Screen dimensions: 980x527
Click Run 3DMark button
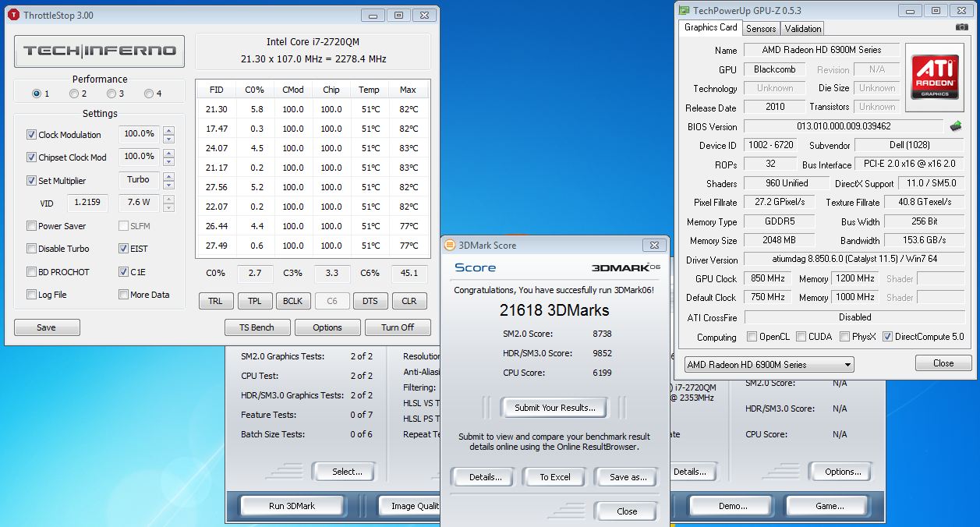tap(292, 506)
